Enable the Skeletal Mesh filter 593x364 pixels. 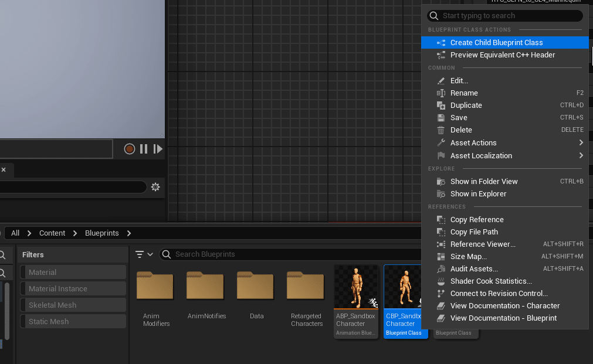[73, 304]
